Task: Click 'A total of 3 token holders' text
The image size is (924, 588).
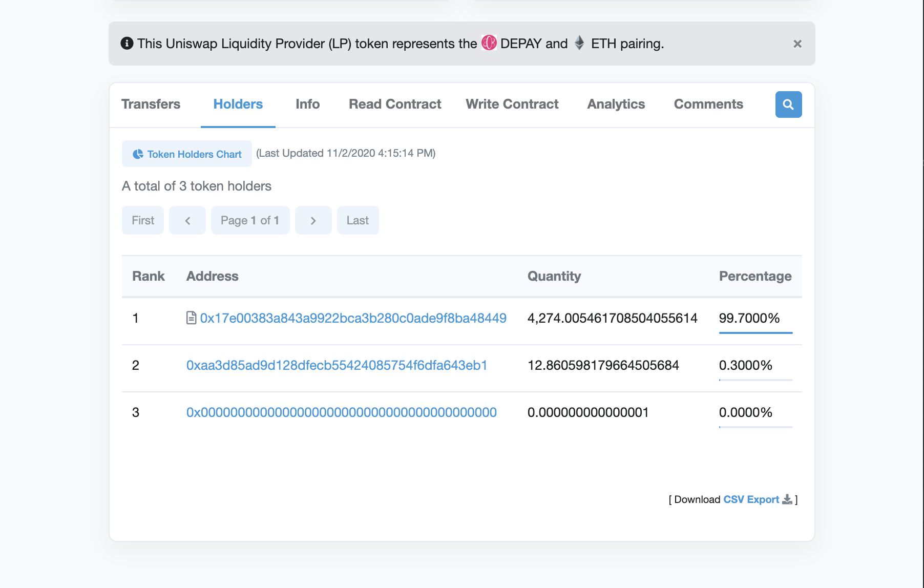Action: 197,186
